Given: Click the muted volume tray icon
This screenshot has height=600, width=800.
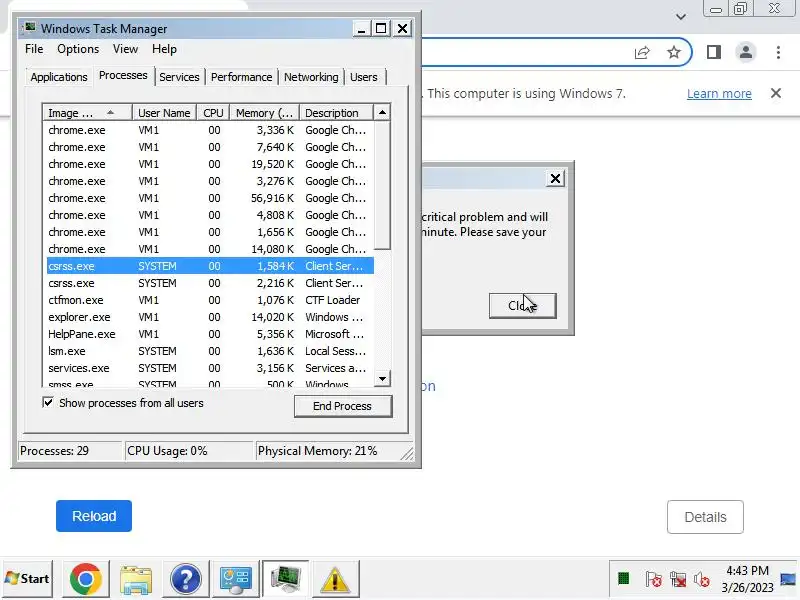Looking at the screenshot, I should click(x=702, y=579).
